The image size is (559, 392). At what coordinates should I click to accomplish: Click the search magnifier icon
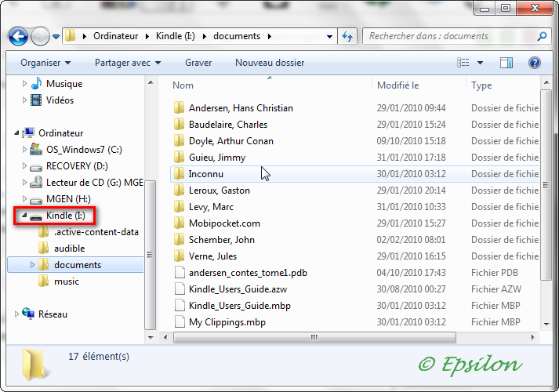click(542, 36)
